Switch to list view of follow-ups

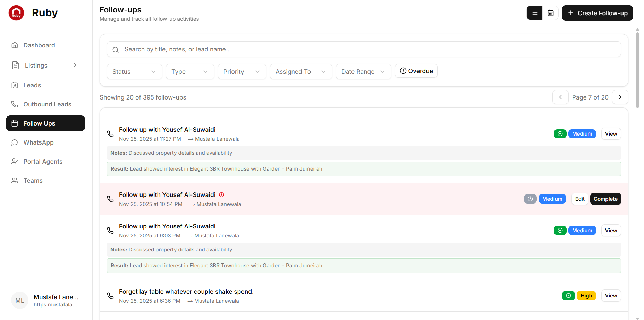tap(534, 13)
